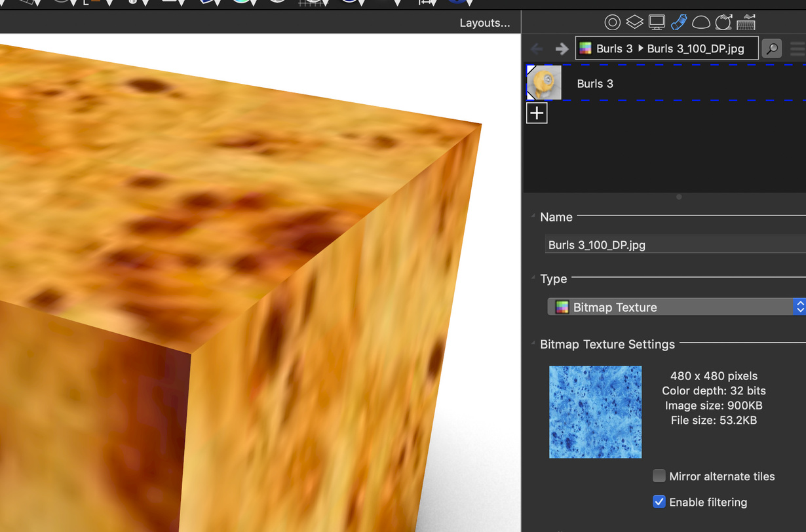Collapse the Name section triangle
Image resolution: width=806 pixels, height=532 pixels.
point(533,216)
